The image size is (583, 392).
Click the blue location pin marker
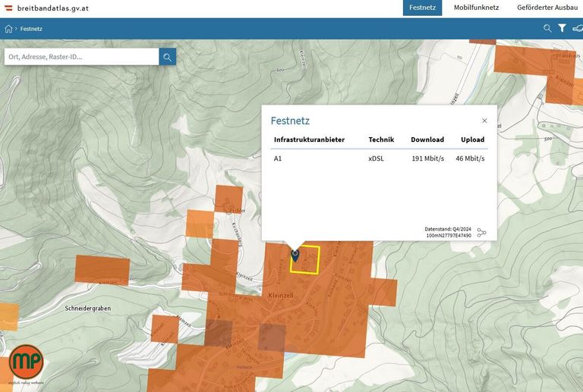[295, 256]
